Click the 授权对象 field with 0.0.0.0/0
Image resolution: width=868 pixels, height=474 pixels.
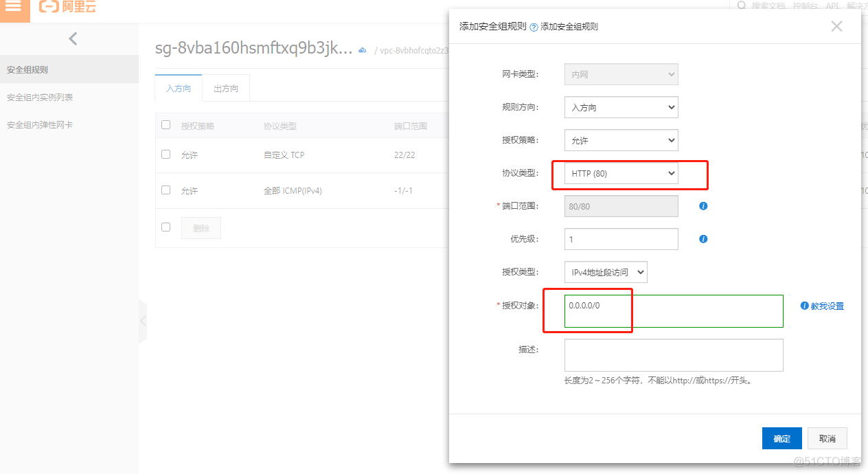click(674, 311)
